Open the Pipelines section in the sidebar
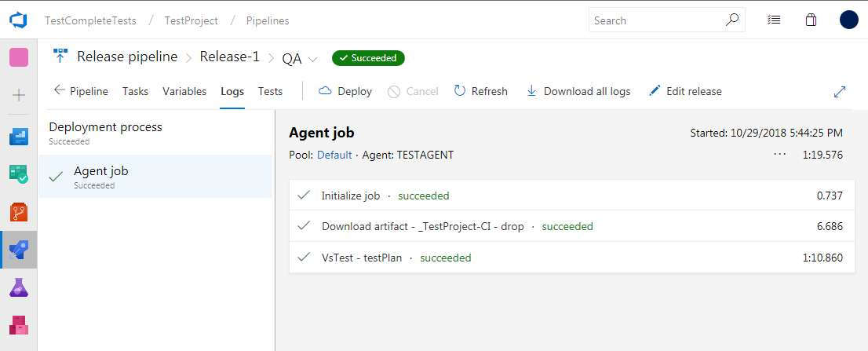This screenshot has width=868, height=351. [19, 250]
